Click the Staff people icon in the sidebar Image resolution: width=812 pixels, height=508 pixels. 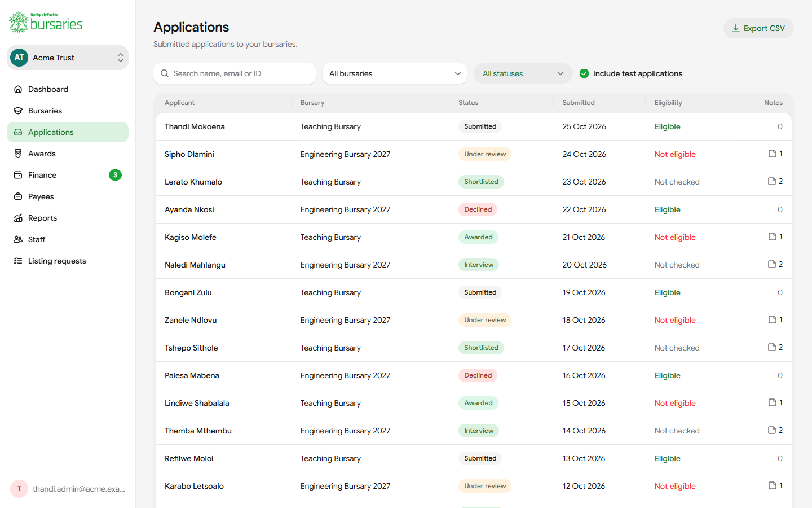pos(18,239)
